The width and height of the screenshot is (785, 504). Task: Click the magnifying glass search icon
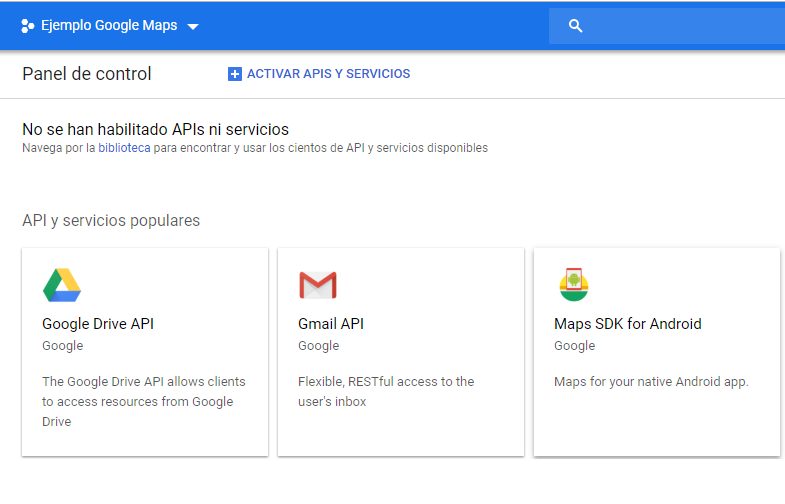click(x=575, y=26)
